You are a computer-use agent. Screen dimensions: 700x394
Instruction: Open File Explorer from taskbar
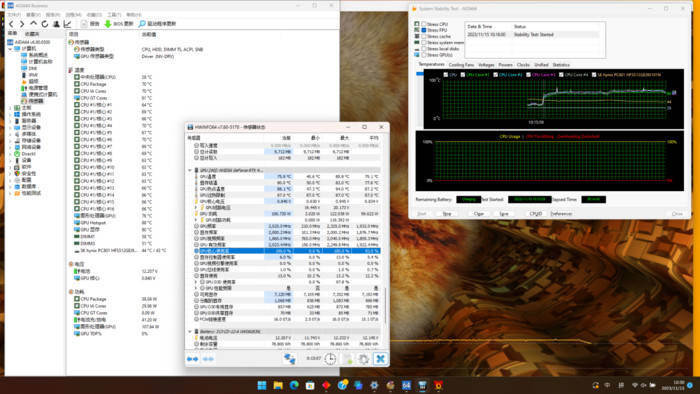point(278,385)
